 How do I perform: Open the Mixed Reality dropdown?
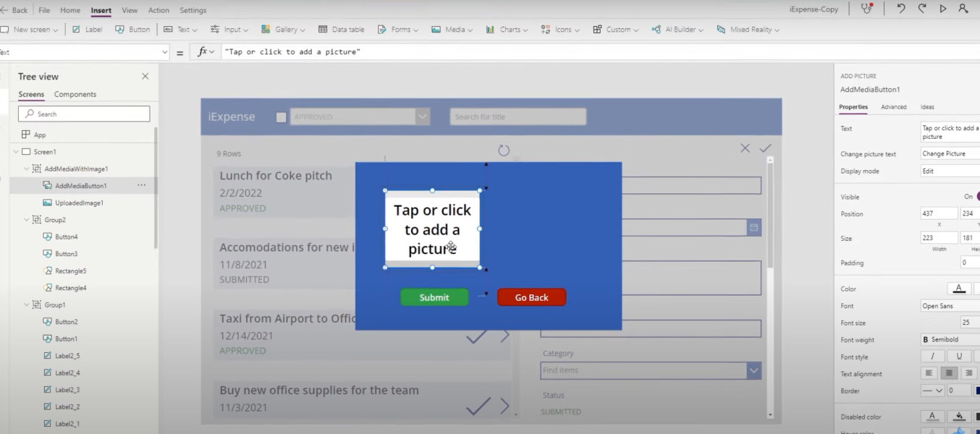click(x=748, y=30)
